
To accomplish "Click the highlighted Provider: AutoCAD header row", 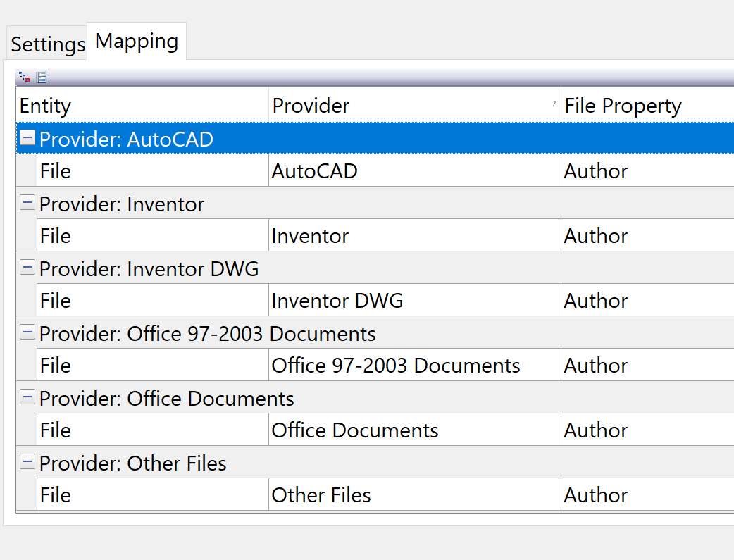I will (x=211, y=138).
